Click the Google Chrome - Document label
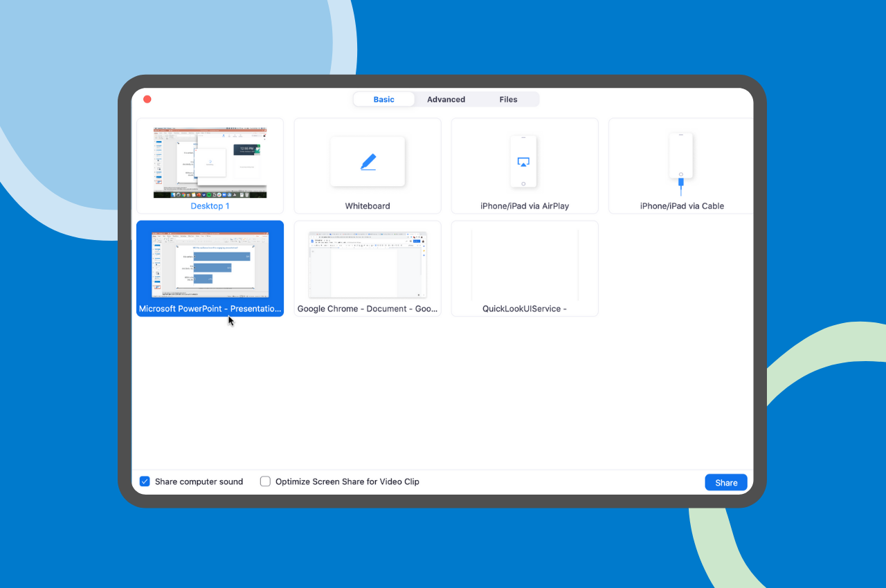Image resolution: width=886 pixels, height=588 pixels. click(x=368, y=309)
